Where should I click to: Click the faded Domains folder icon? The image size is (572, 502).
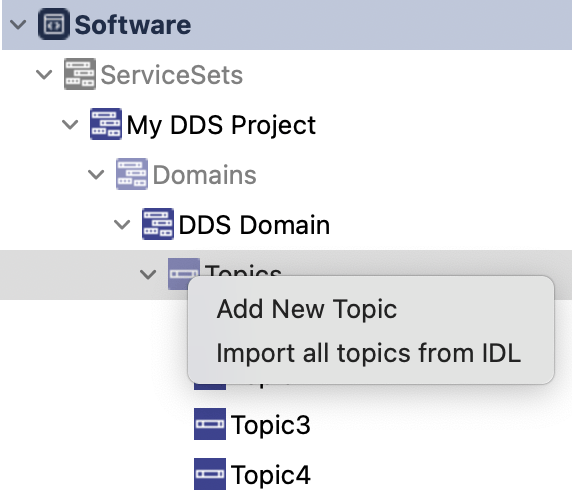click(x=132, y=174)
